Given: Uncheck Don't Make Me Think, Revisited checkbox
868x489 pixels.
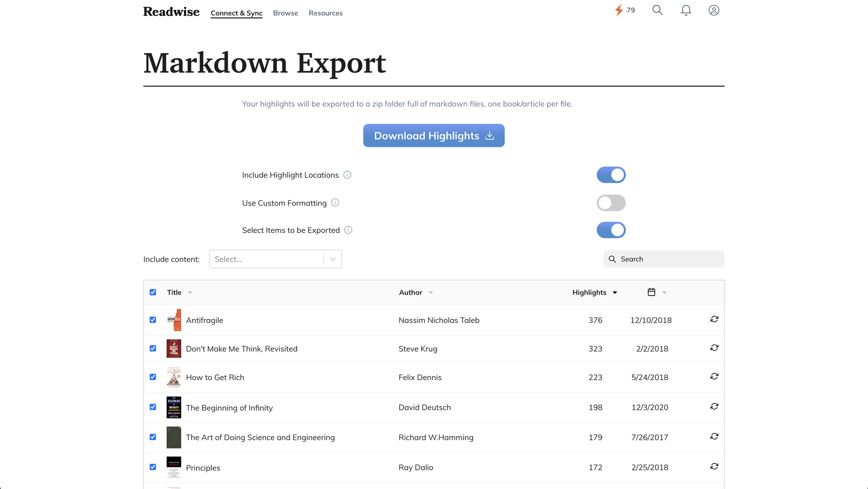Looking at the screenshot, I should [x=153, y=348].
